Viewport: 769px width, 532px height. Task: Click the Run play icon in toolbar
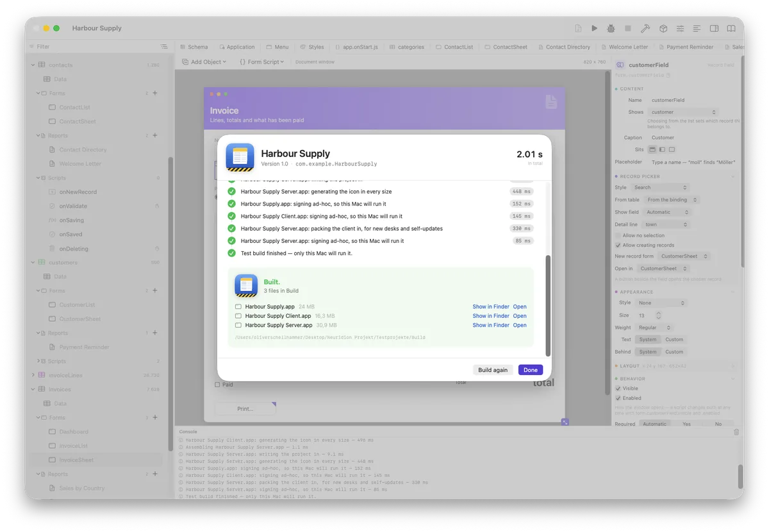pyautogui.click(x=595, y=28)
